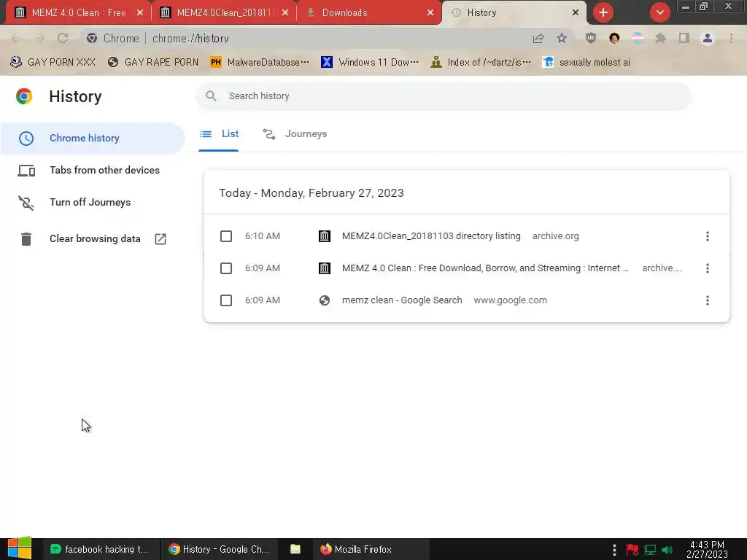Switch to Mozilla Firefox in taskbar
747x560 pixels.
tap(371, 550)
